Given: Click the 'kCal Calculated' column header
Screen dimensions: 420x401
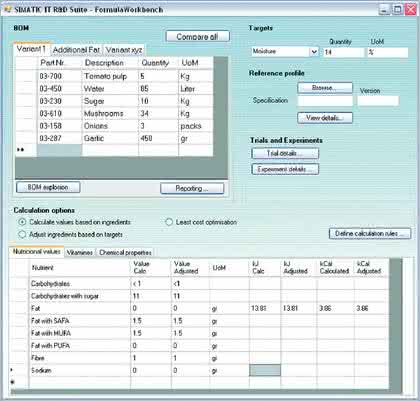Looking at the screenshot, I should coord(335,268).
